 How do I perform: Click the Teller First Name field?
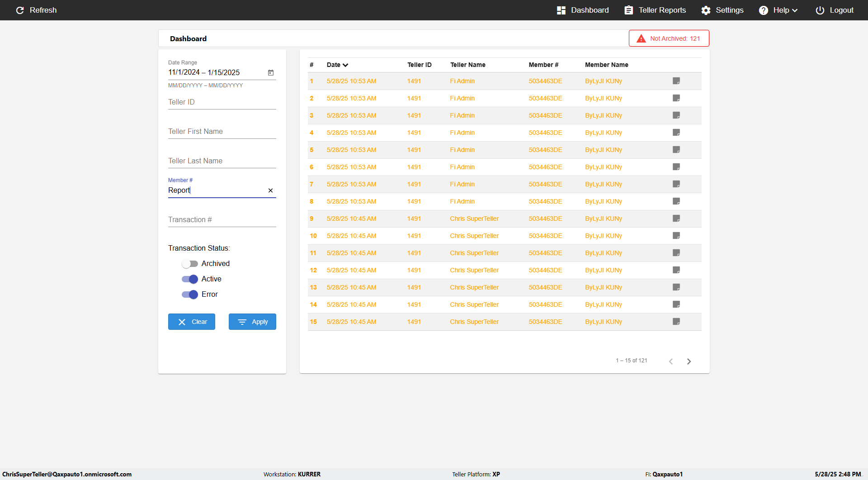click(222, 132)
